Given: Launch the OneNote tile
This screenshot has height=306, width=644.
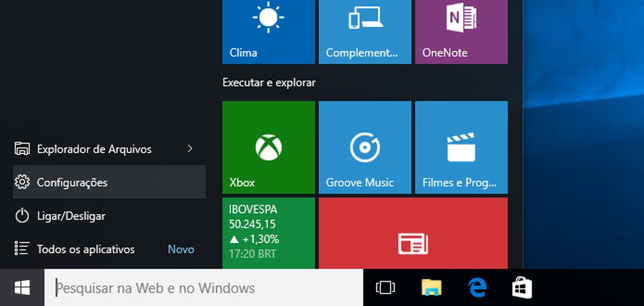Looking at the screenshot, I should click(461, 32).
